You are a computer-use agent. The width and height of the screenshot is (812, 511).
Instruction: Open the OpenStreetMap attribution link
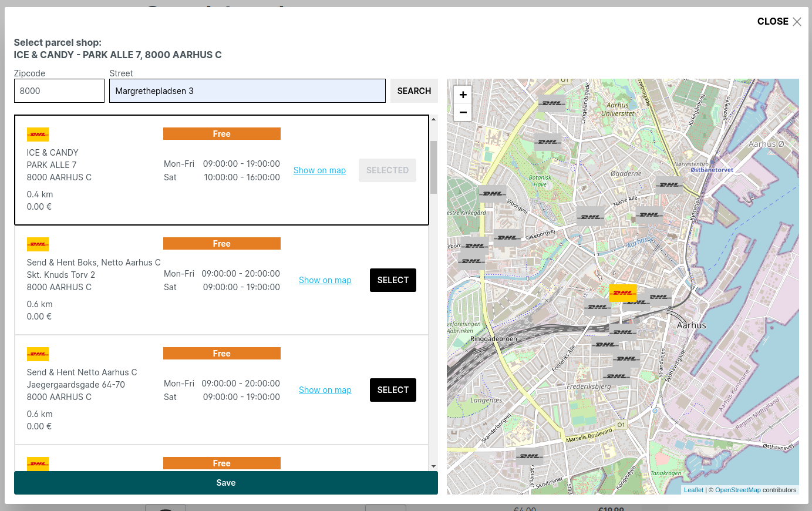(x=737, y=490)
